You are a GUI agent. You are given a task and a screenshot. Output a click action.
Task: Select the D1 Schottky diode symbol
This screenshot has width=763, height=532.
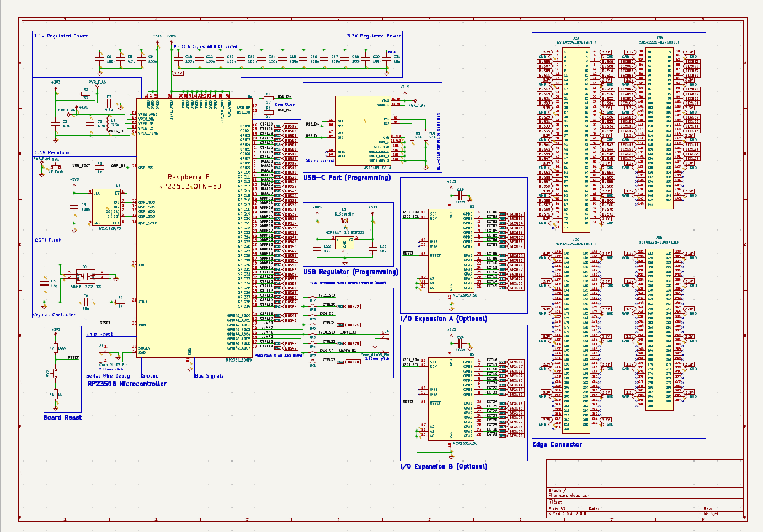(345, 221)
